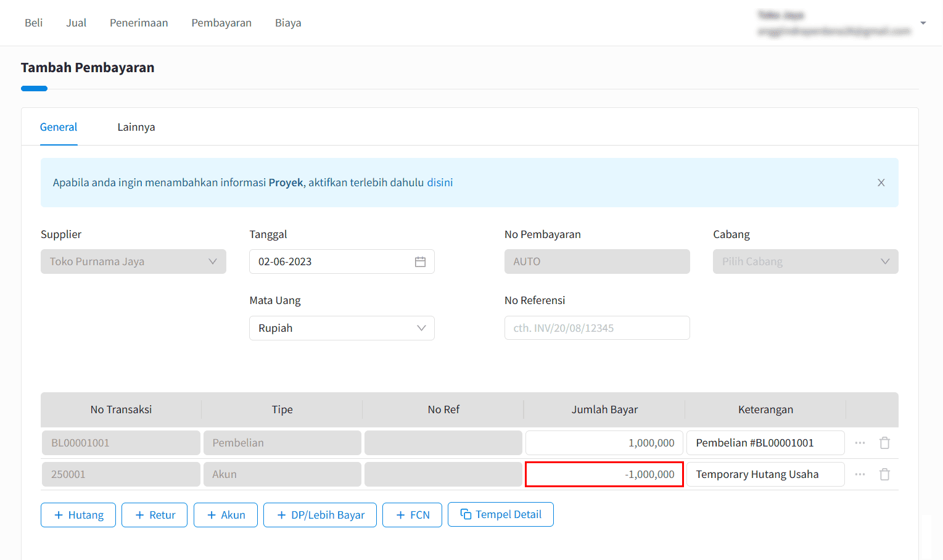Click the No Ref column header
The width and height of the screenshot is (943, 560).
[443, 410]
